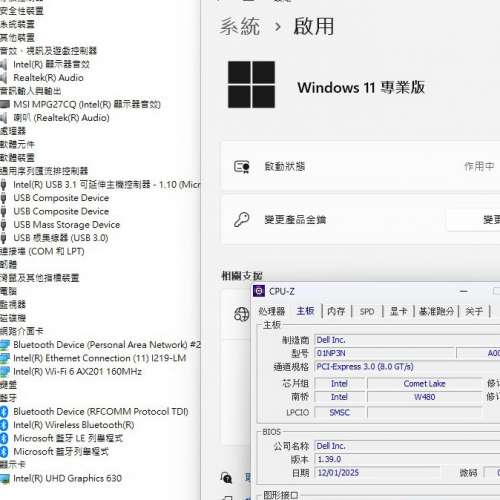Click the 制造商 Dell Inc. field

click(407, 340)
